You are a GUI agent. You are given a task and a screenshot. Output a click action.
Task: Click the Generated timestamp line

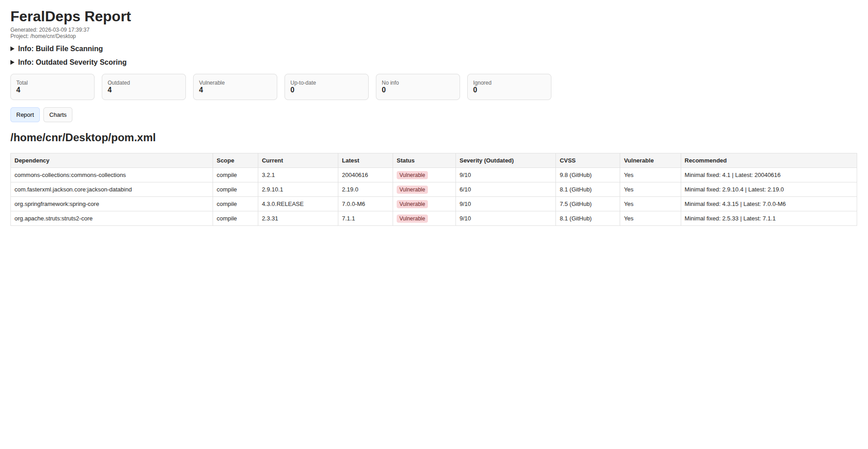click(x=50, y=30)
